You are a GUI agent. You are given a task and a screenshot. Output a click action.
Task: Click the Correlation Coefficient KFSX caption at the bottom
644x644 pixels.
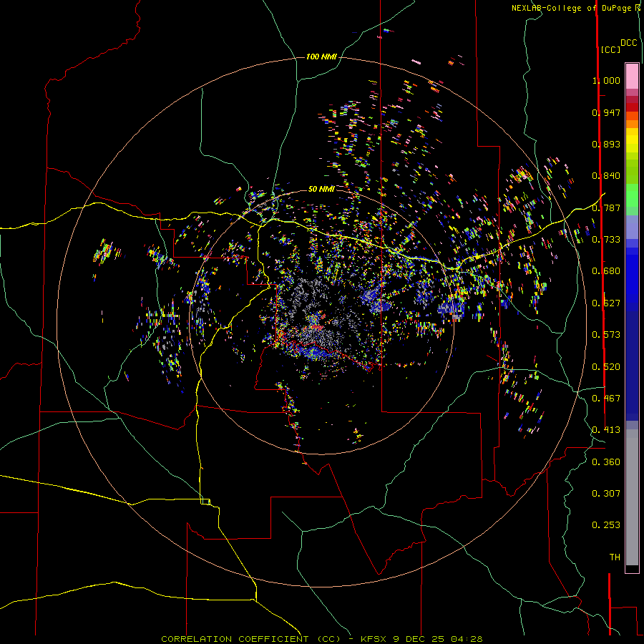321,639
